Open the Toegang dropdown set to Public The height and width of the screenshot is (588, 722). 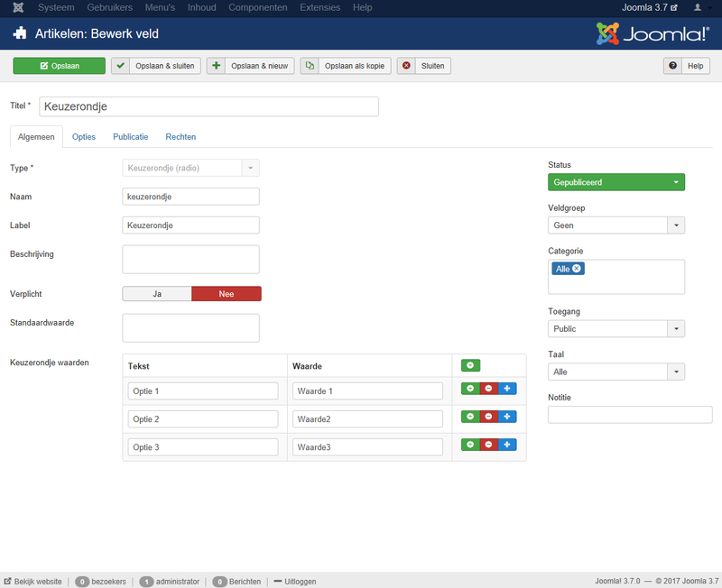[616, 329]
